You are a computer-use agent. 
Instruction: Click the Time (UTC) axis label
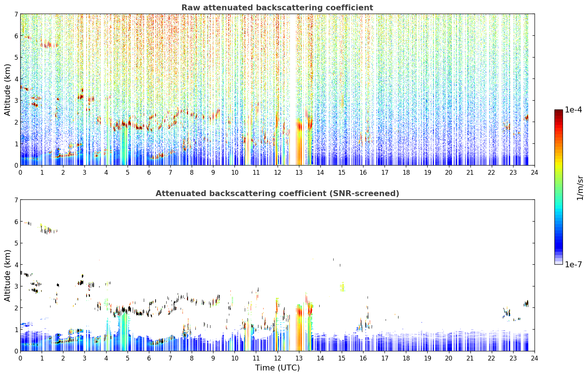click(x=277, y=368)
